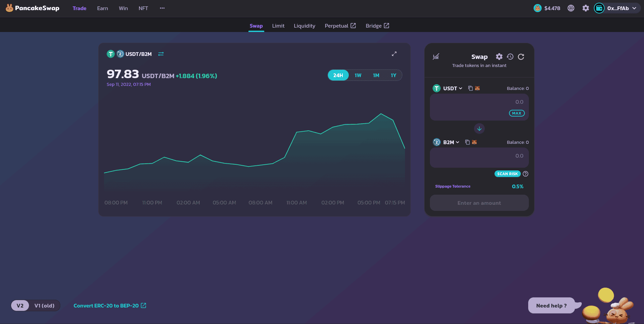Select the 1Y chart range

(394, 75)
